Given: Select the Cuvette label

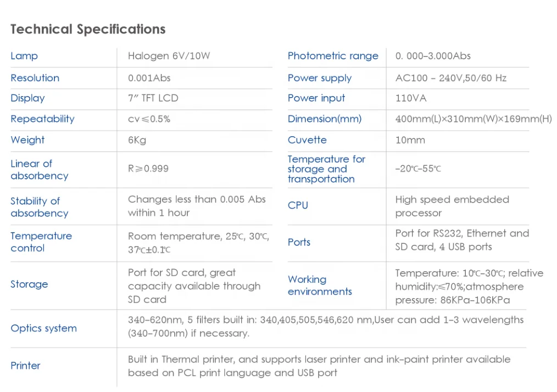Looking at the screenshot, I should 307,140.
